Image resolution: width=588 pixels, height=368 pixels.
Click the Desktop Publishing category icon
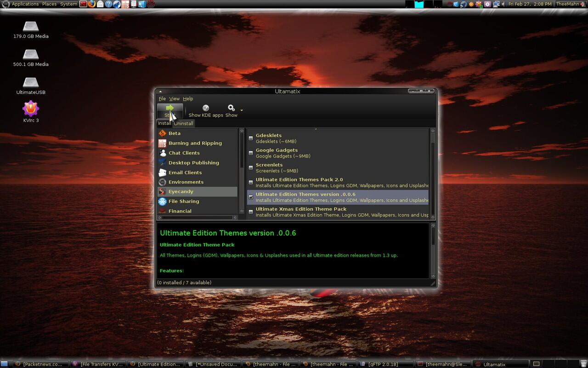point(162,162)
